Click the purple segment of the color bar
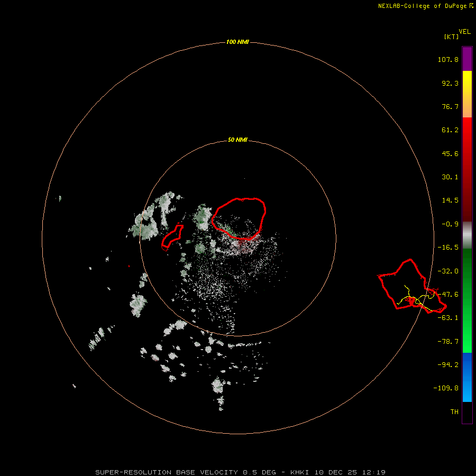 point(467,59)
